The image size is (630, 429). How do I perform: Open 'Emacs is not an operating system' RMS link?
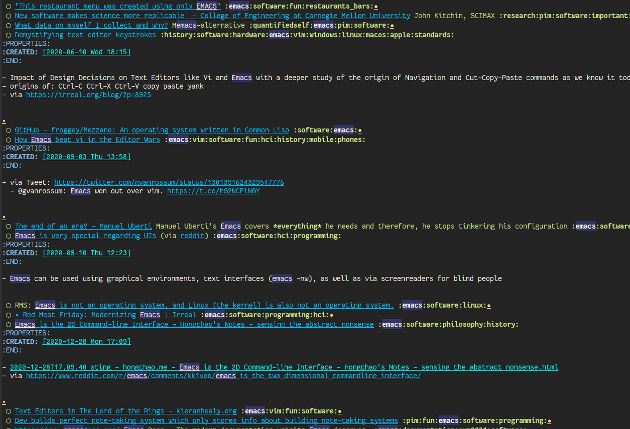click(214, 305)
